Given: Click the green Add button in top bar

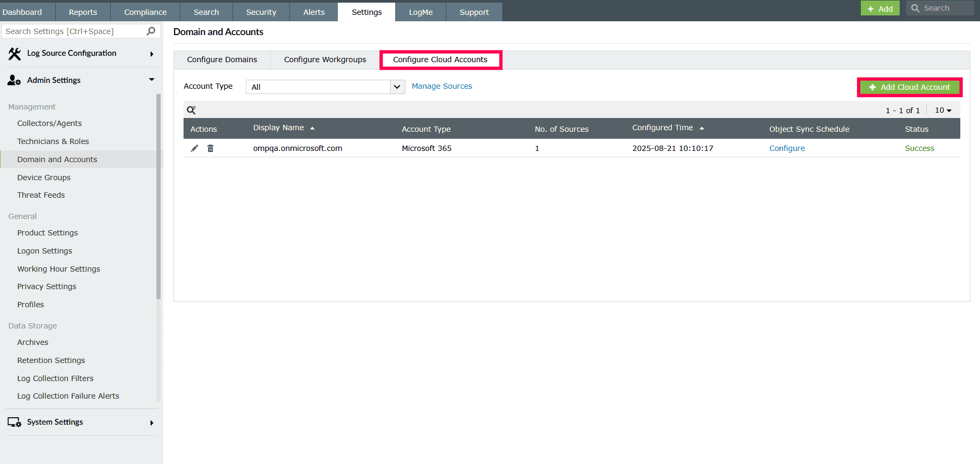Looking at the screenshot, I should (x=880, y=8).
